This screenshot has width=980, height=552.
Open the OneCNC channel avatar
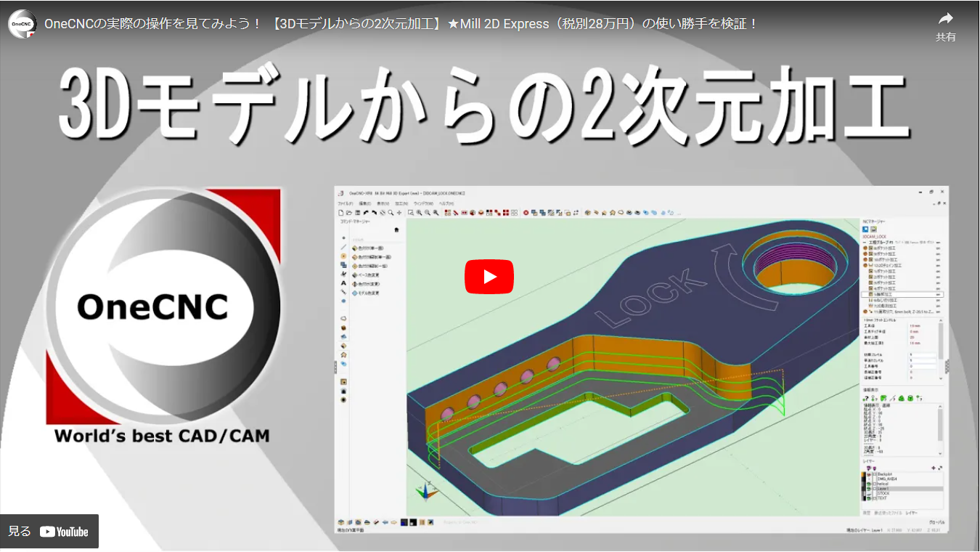pyautogui.click(x=23, y=24)
